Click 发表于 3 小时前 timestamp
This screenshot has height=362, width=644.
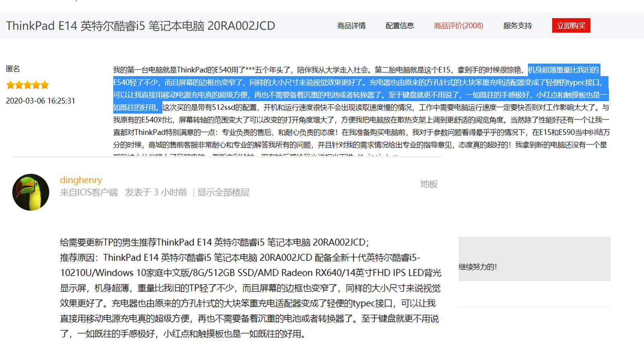(x=156, y=193)
